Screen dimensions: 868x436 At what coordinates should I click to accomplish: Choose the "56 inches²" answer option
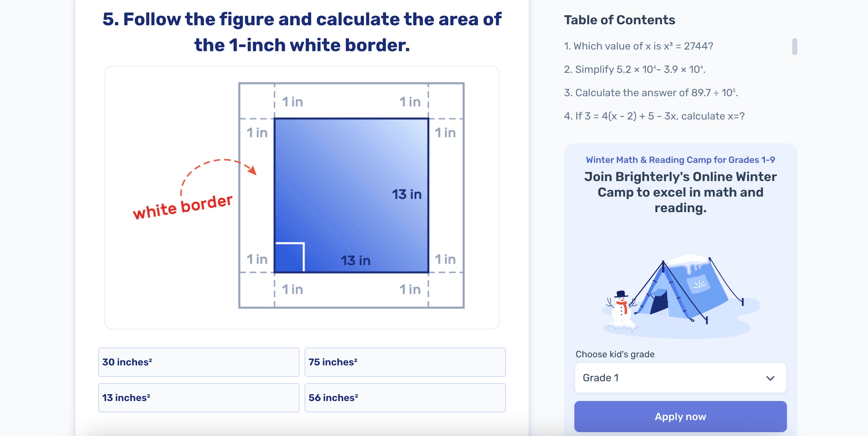tap(405, 397)
